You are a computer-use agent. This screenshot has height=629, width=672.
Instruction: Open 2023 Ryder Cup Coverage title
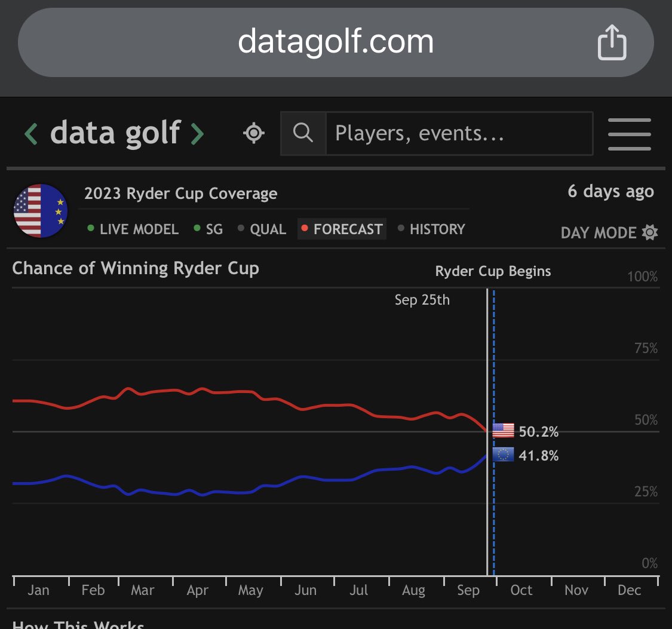(x=180, y=194)
